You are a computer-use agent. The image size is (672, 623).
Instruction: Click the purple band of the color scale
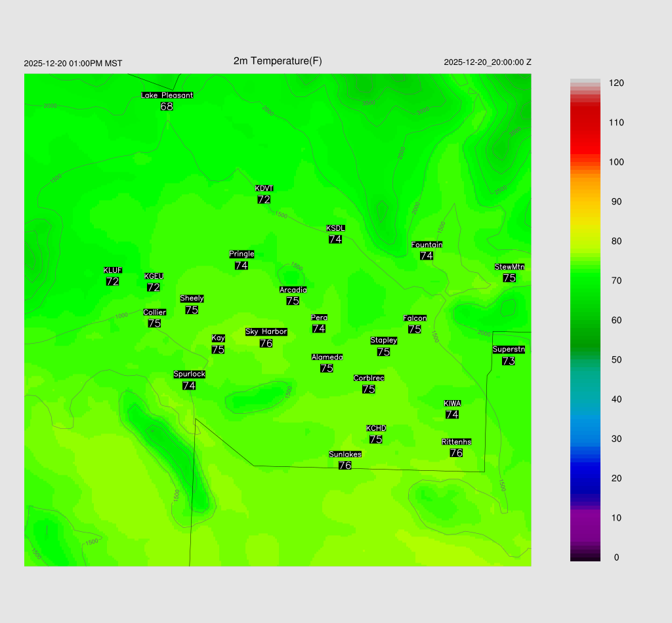585,525
